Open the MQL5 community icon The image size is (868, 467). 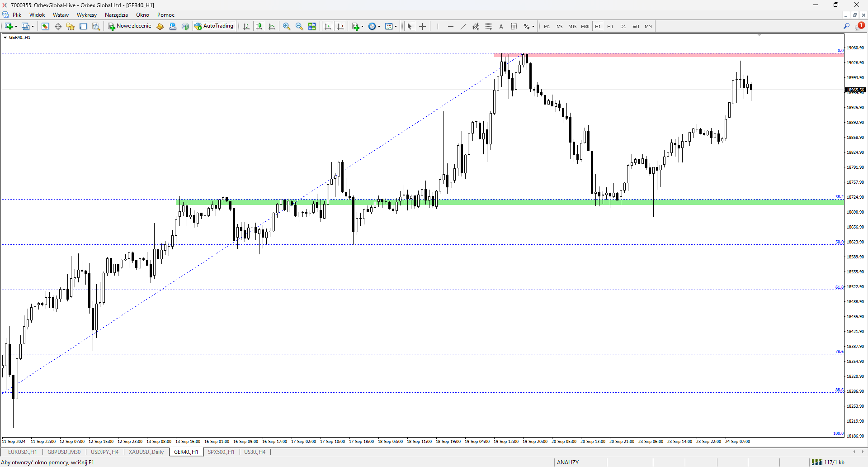coord(173,26)
